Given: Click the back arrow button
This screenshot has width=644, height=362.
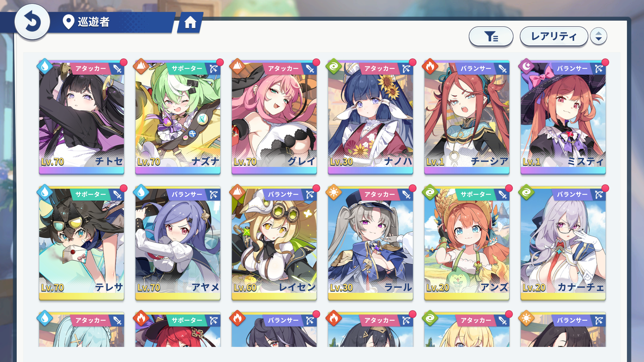Looking at the screenshot, I should click(32, 22).
